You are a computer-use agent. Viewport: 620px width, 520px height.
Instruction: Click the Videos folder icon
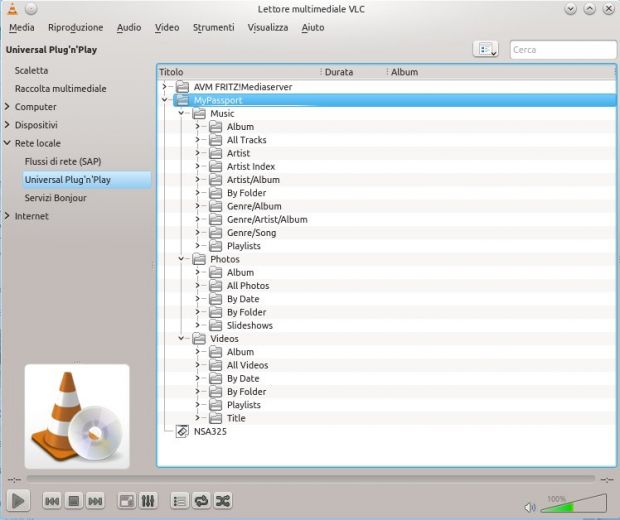[198, 338]
